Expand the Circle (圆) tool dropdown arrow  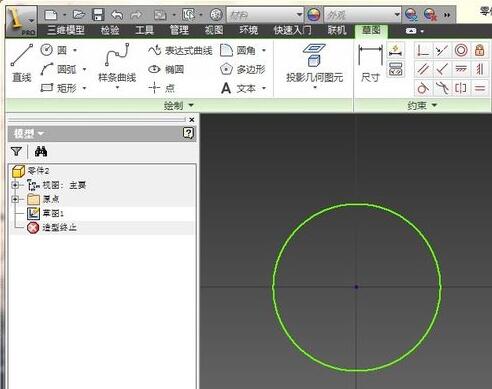(x=75, y=50)
